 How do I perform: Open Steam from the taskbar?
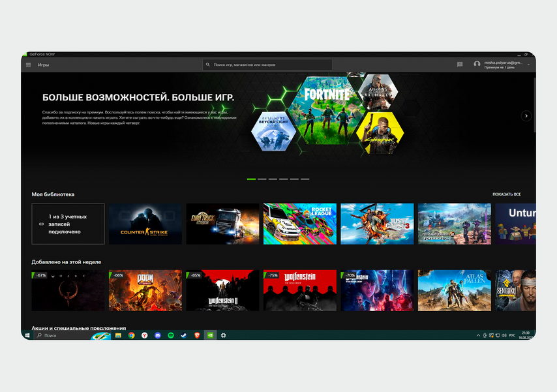point(184,335)
